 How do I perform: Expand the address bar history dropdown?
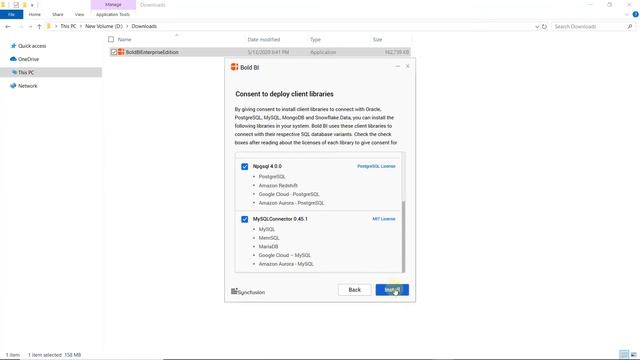point(537,27)
